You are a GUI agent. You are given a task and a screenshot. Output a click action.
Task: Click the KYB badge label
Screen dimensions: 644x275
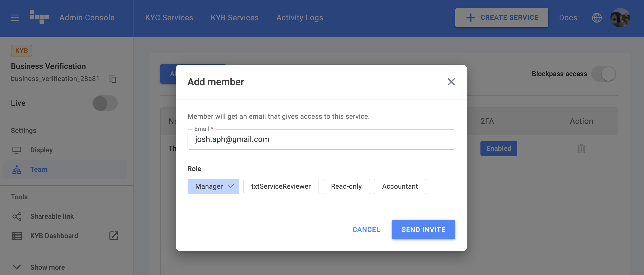22,50
